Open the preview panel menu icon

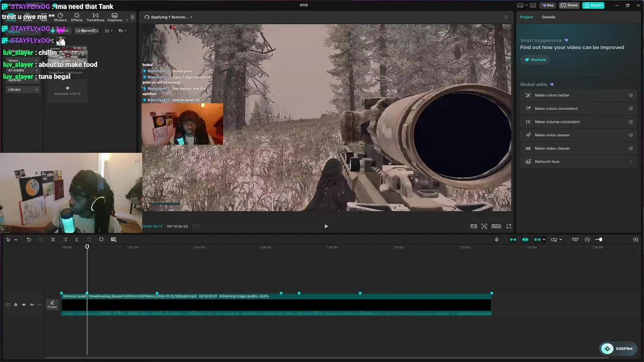click(x=506, y=17)
